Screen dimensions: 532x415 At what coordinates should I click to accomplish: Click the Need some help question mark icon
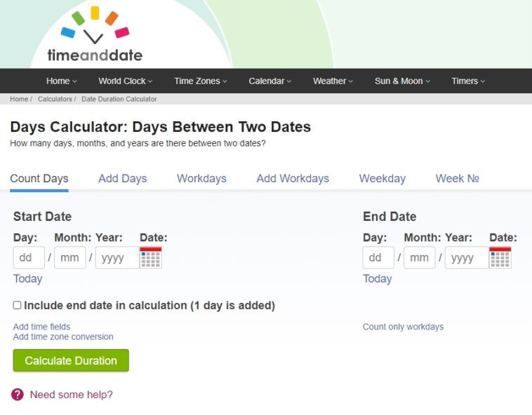click(x=18, y=395)
